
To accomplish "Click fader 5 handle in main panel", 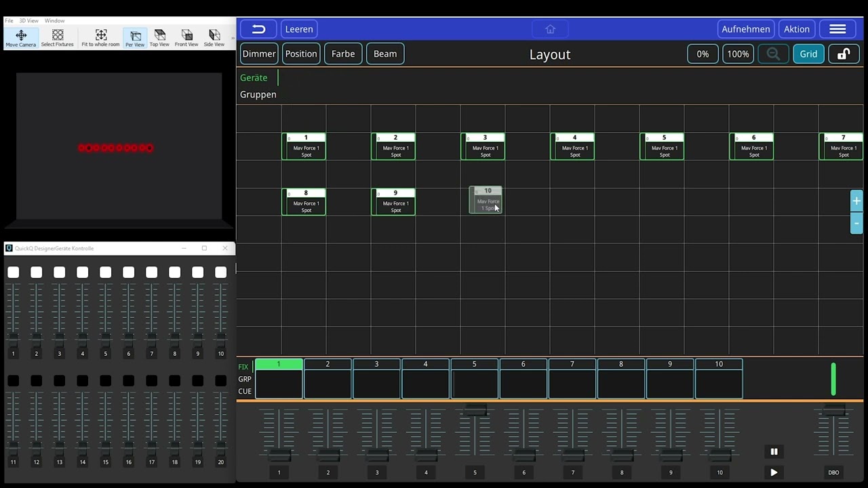I will click(x=475, y=409).
